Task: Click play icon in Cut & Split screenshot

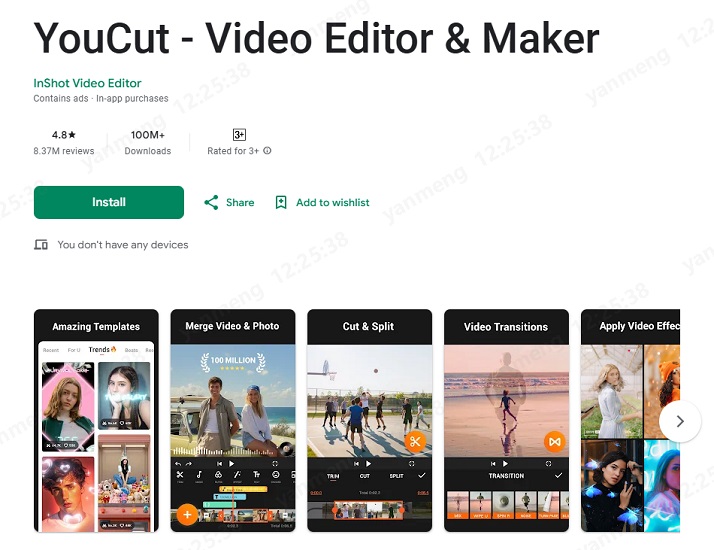Action: coord(368,463)
